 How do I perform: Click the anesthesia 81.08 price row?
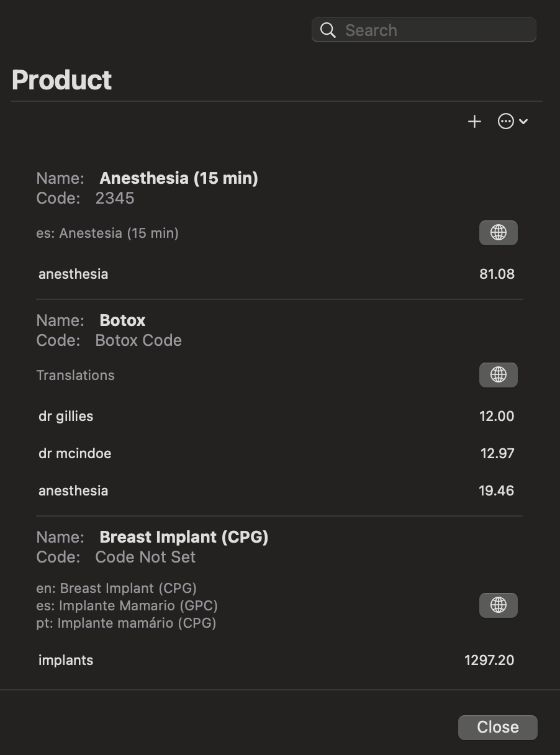pyautogui.click(x=276, y=274)
